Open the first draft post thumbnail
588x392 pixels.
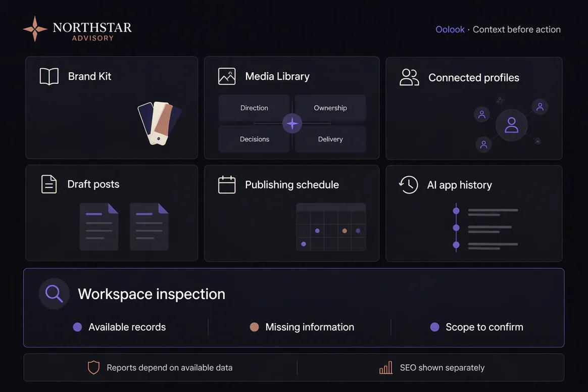tap(99, 227)
